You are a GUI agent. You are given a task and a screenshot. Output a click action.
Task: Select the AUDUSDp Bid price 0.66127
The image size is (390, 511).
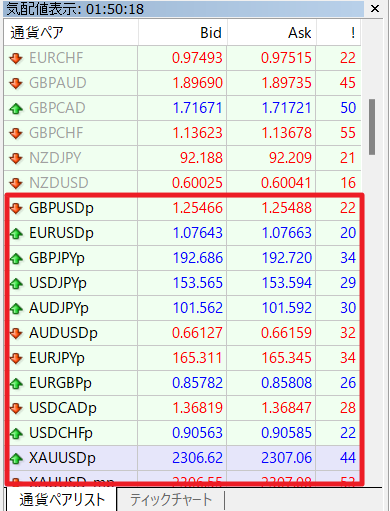click(197, 333)
